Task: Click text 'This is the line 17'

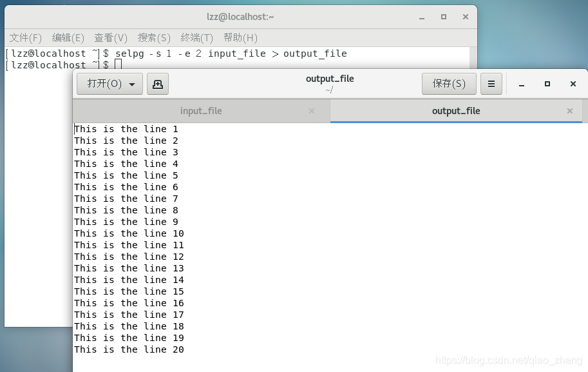Action: coord(129,315)
